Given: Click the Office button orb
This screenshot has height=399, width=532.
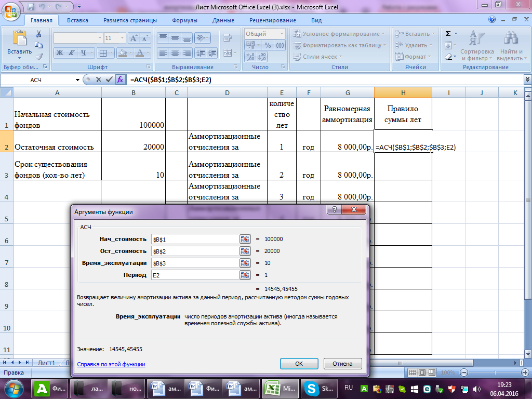Looking at the screenshot, I should click(x=11, y=11).
